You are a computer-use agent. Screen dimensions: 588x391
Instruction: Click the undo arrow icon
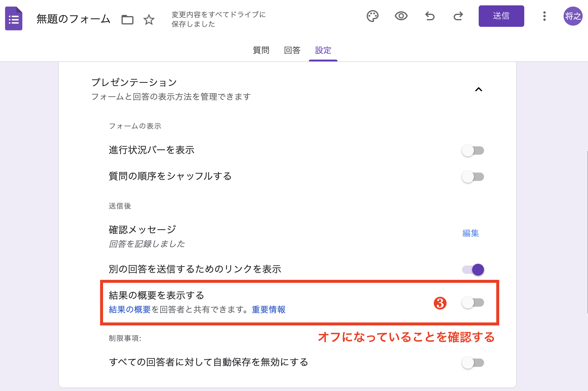(429, 16)
